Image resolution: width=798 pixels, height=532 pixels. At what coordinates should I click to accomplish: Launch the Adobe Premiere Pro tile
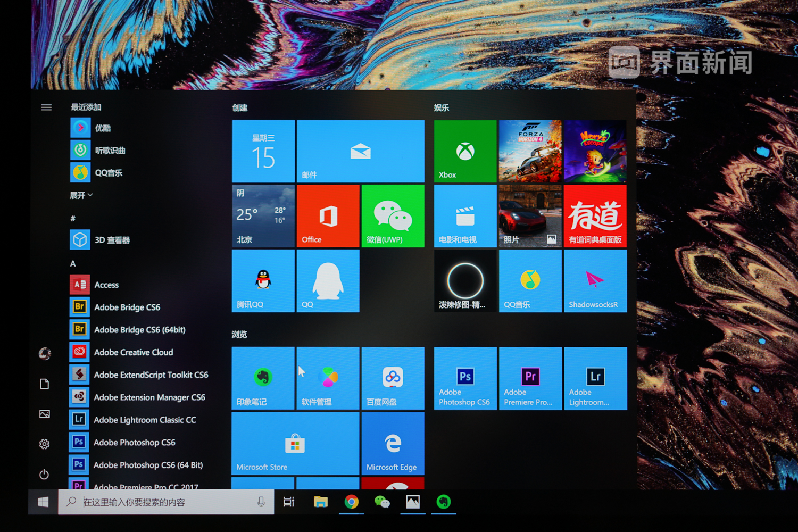coord(530,378)
